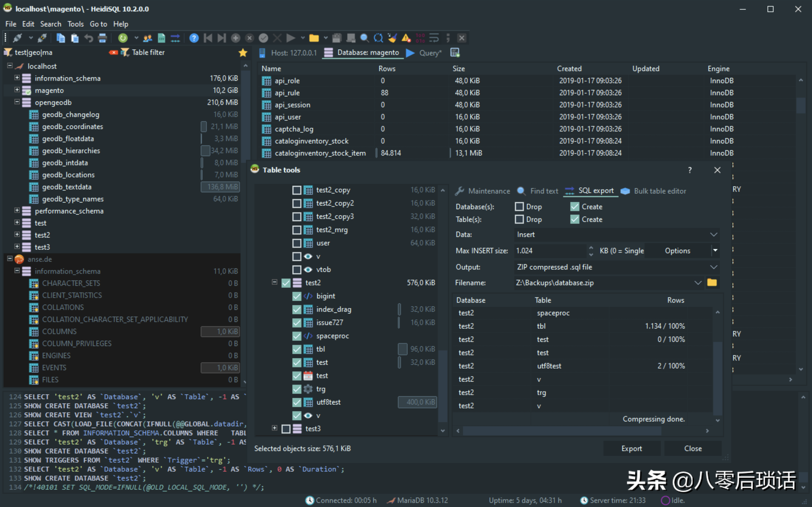Switch to the Maintenance tab
812x507 pixels.
tap(482, 191)
